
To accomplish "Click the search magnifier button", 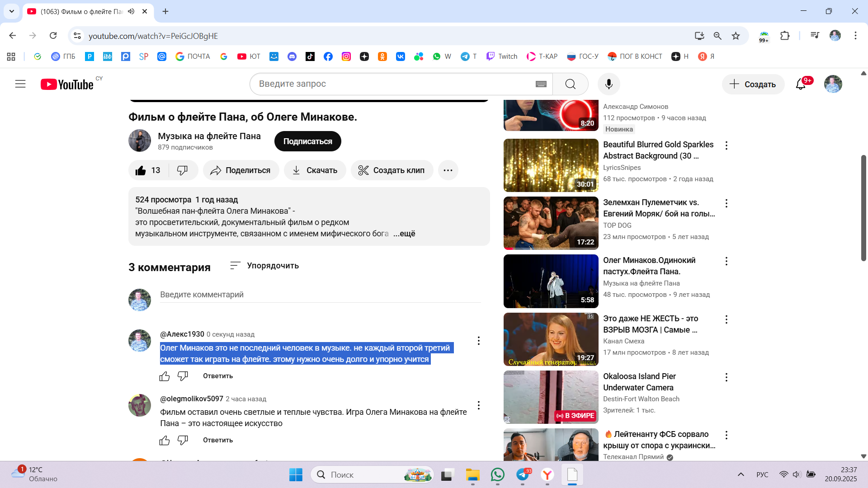I will point(570,84).
